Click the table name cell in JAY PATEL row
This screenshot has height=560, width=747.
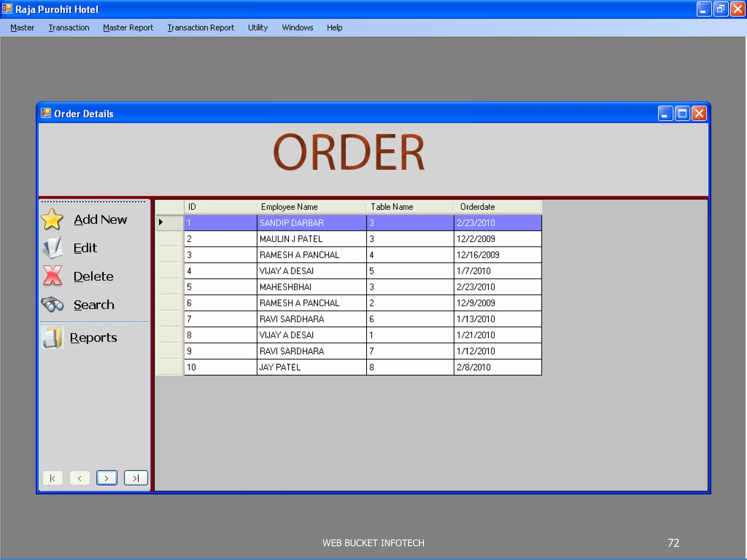click(x=410, y=367)
